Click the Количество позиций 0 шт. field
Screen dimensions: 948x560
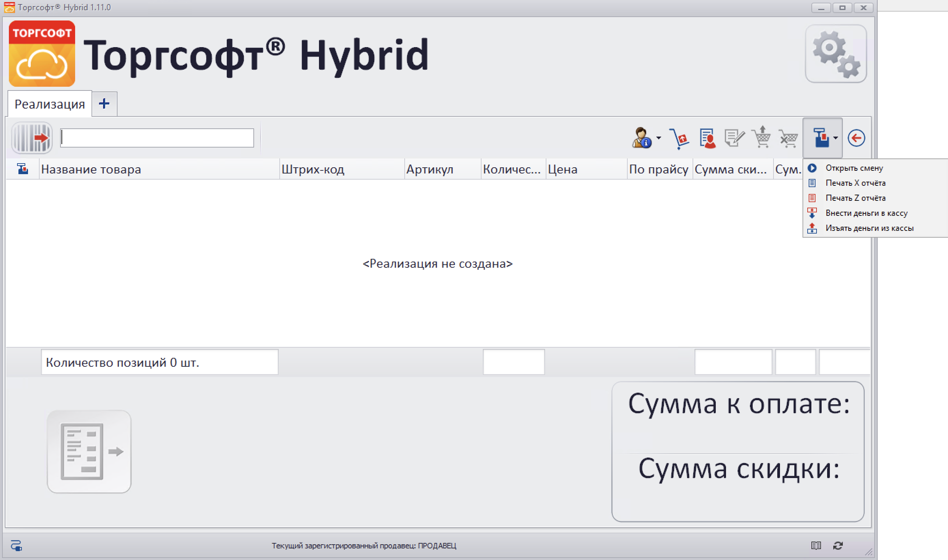pos(159,362)
